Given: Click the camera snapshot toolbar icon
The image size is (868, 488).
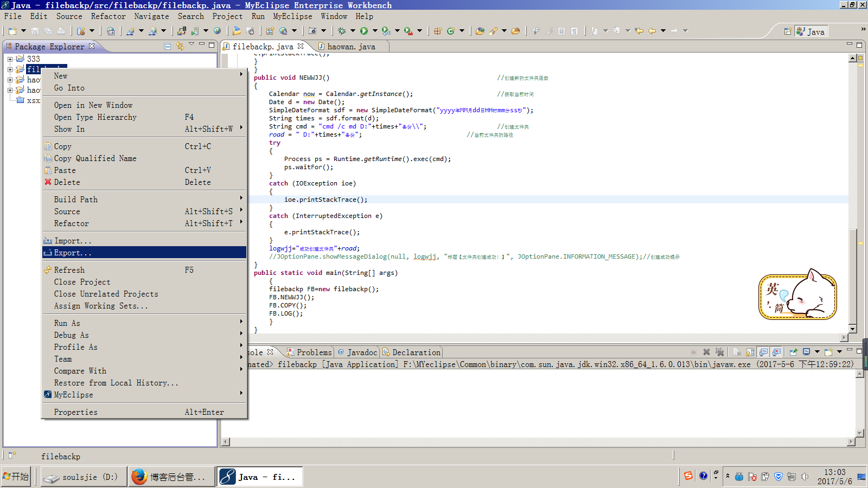Looking at the screenshot, I should click(312, 31).
